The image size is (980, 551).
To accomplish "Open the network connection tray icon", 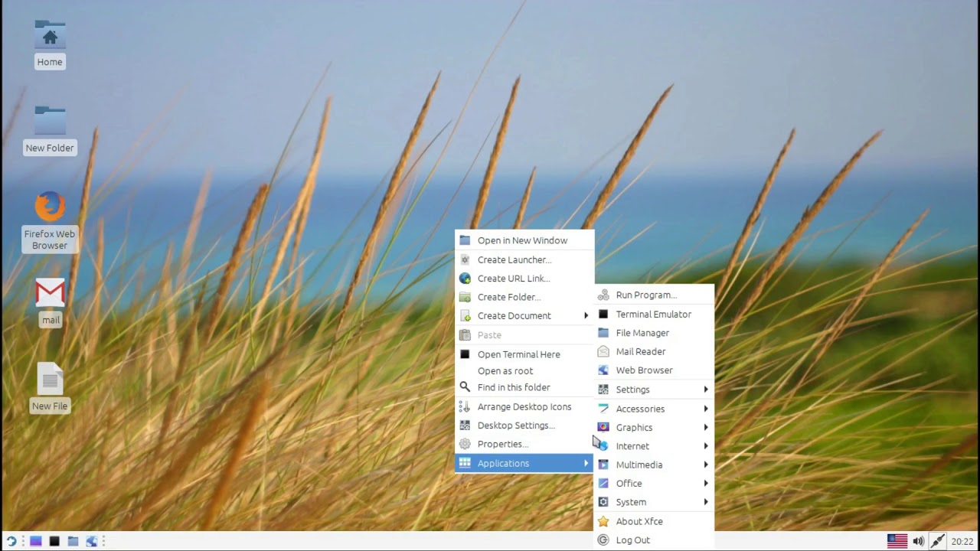I will 937,541.
